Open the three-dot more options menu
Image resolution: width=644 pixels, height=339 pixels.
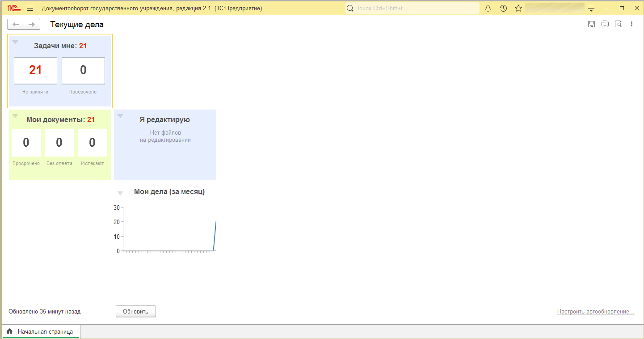coord(631,24)
